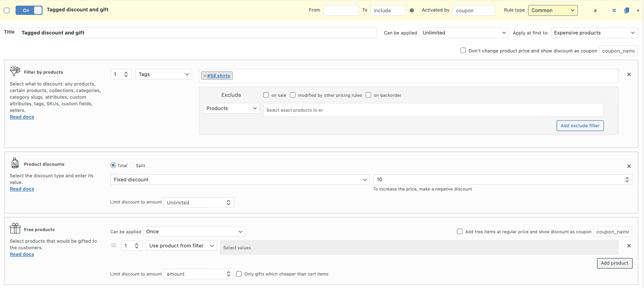
Task: Click the duplicate rule copy icon
Action: [x=627, y=10]
